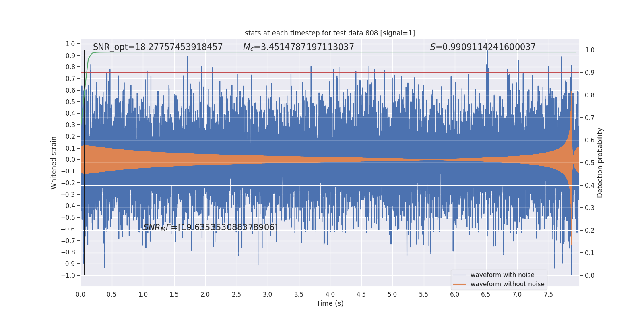Viewport: 644px width, 322px height.
Task: Click the 2.5 tick on the time axis
Action: (x=236, y=295)
